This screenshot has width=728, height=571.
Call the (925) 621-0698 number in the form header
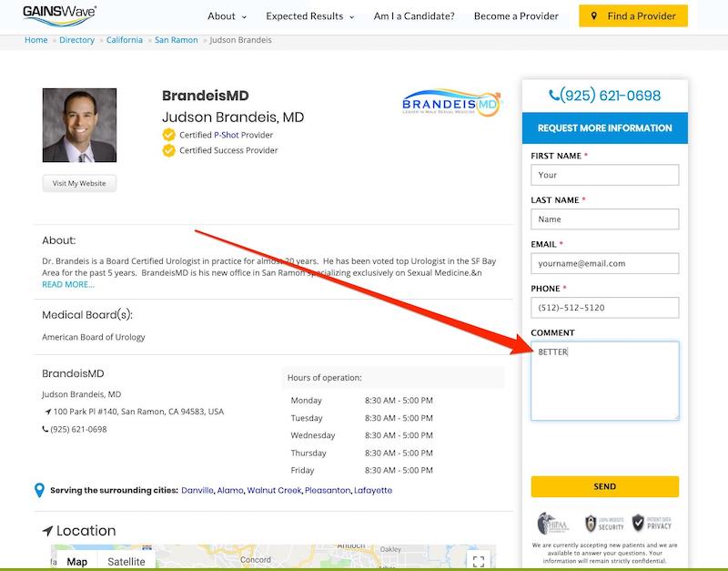point(610,96)
